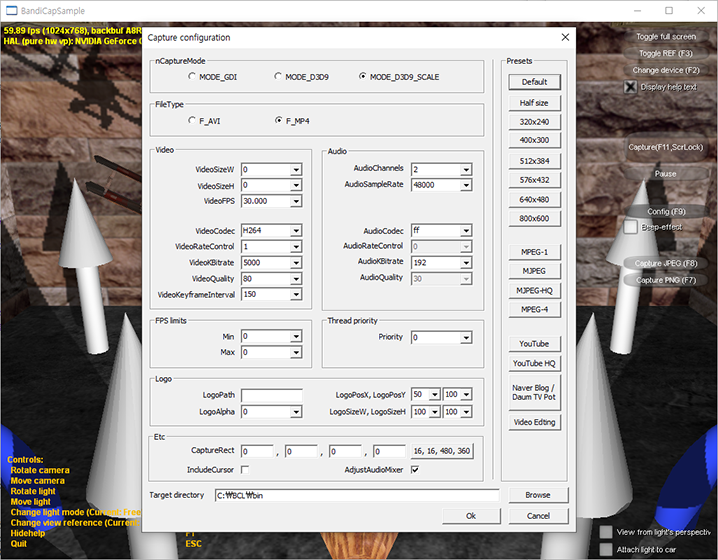The image size is (718, 560).
Task: Open the AudioKBitrate dropdown
Action: coord(466,263)
